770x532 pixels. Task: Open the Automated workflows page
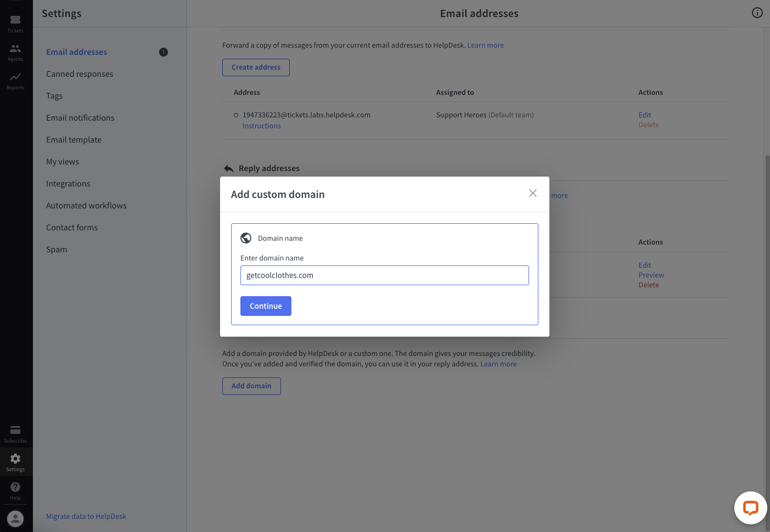tap(86, 205)
